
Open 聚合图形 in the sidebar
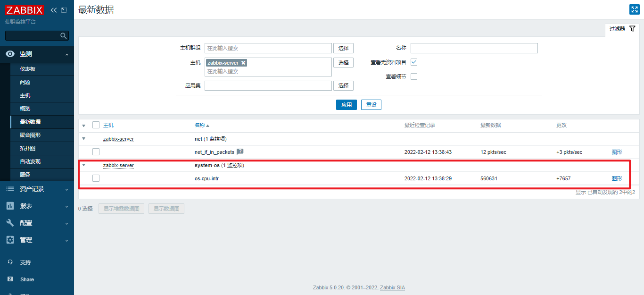point(42,135)
